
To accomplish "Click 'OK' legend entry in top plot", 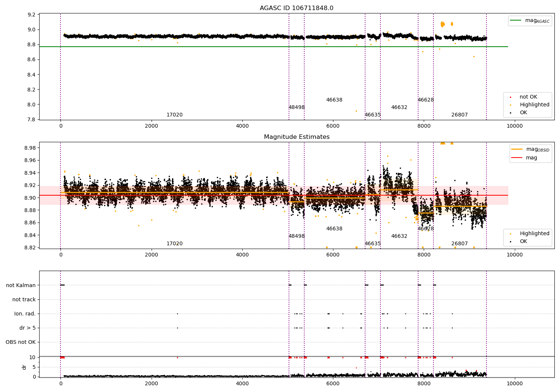I will point(523,112).
